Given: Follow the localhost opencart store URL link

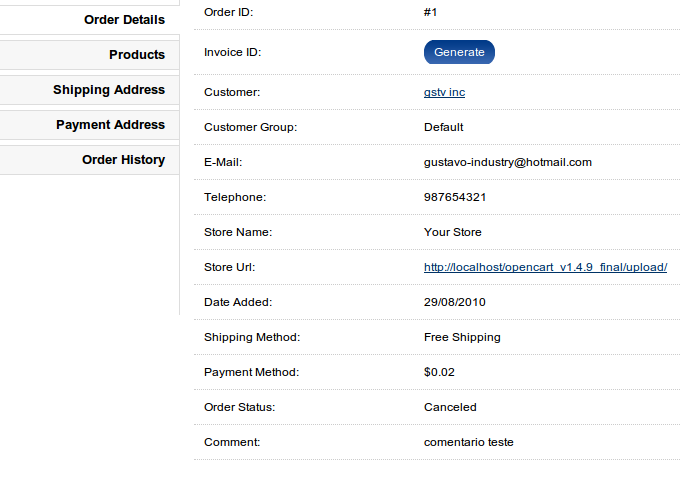Looking at the screenshot, I should (x=545, y=267).
